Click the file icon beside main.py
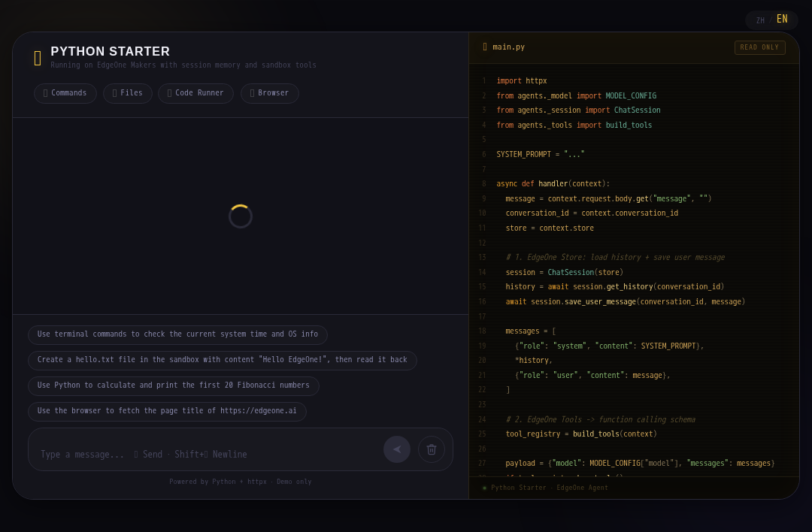812x532 pixels. pos(485,47)
